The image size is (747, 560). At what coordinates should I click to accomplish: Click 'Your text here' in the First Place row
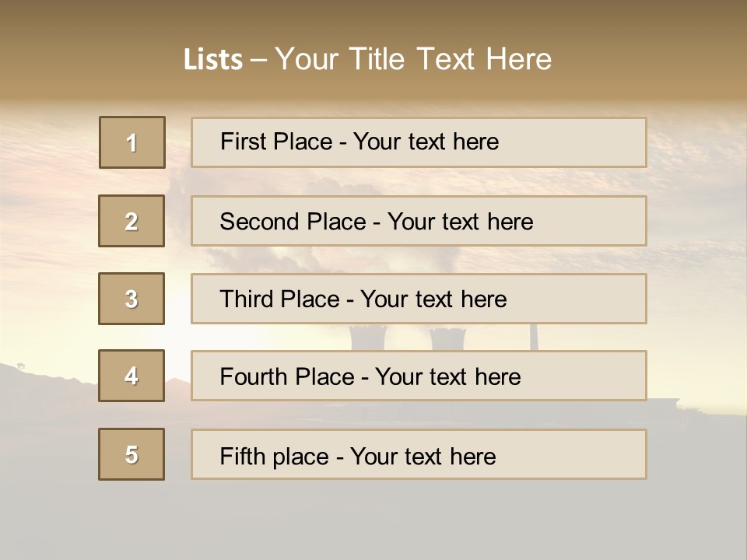(426, 142)
